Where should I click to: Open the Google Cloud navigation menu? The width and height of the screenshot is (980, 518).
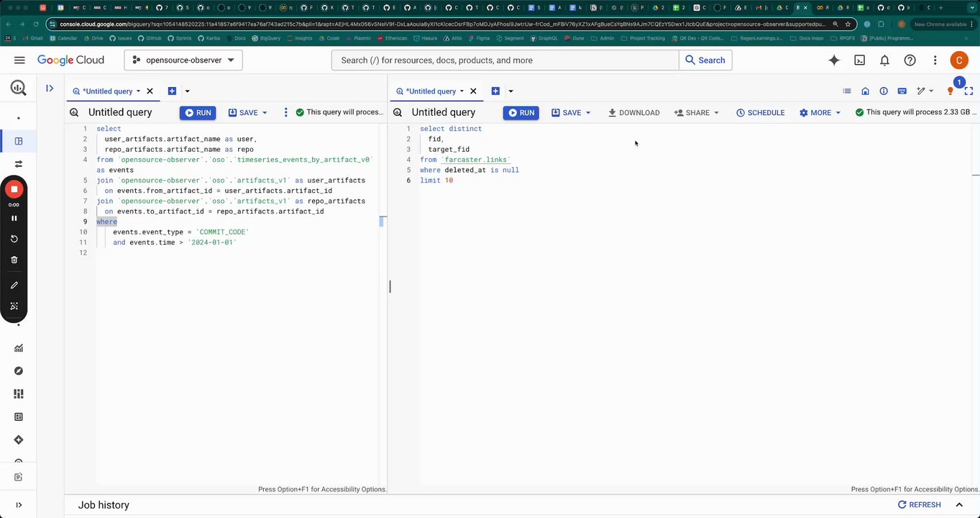(x=19, y=60)
